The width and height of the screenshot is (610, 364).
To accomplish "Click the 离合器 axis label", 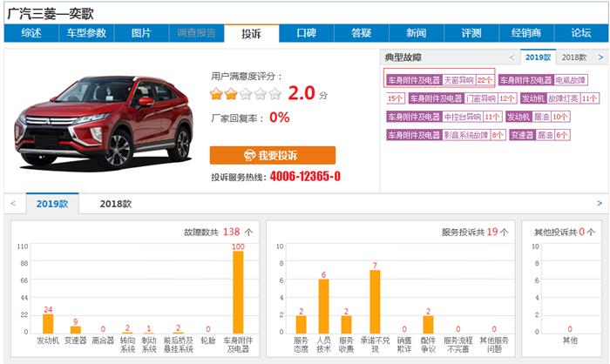I will tap(103, 340).
